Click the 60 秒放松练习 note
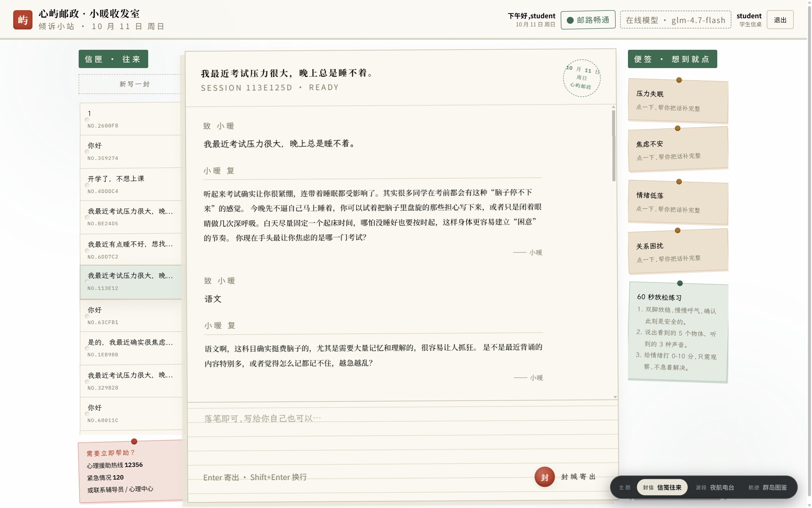812x508 pixels. pyautogui.click(x=678, y=332)
